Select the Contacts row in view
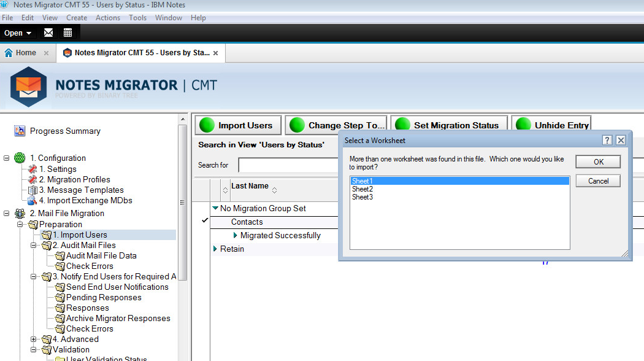Image resolution: width=644 pixels, height=361 pixels. (x=274, y=222)
